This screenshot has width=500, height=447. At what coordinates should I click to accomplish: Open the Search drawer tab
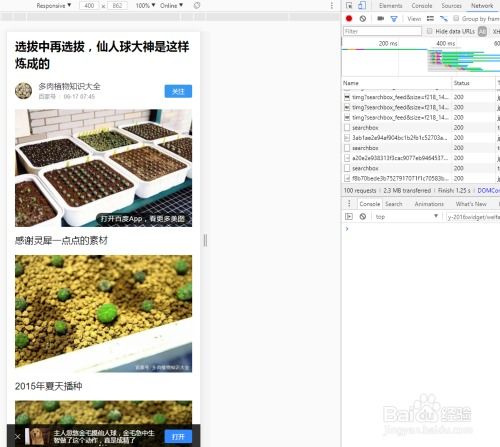click(x=394, y=204)
